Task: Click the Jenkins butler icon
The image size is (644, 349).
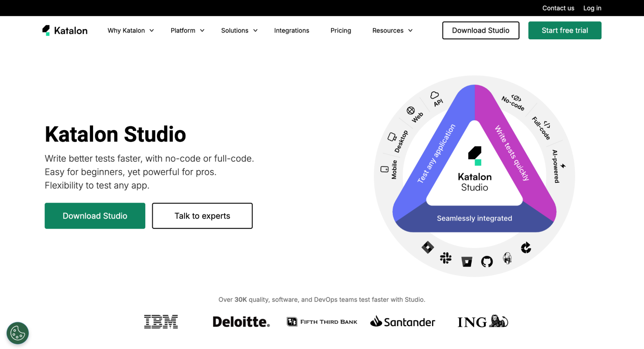Action: coord(507,258)
